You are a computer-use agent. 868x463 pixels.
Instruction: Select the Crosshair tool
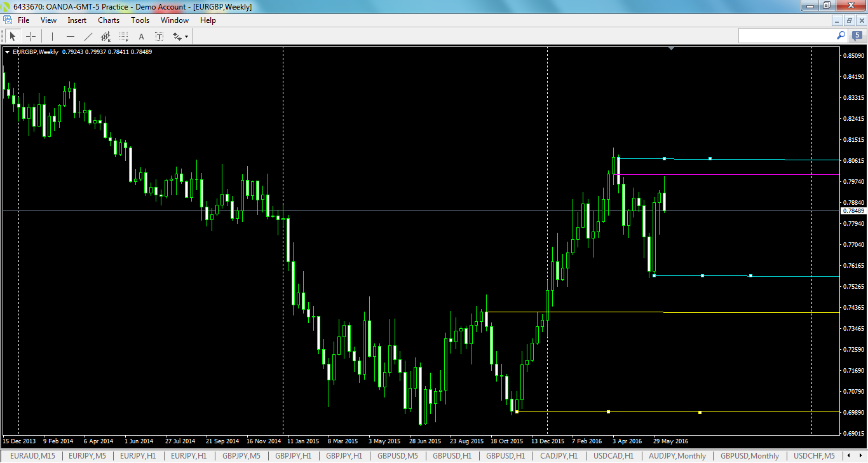(x=31, y=36)
